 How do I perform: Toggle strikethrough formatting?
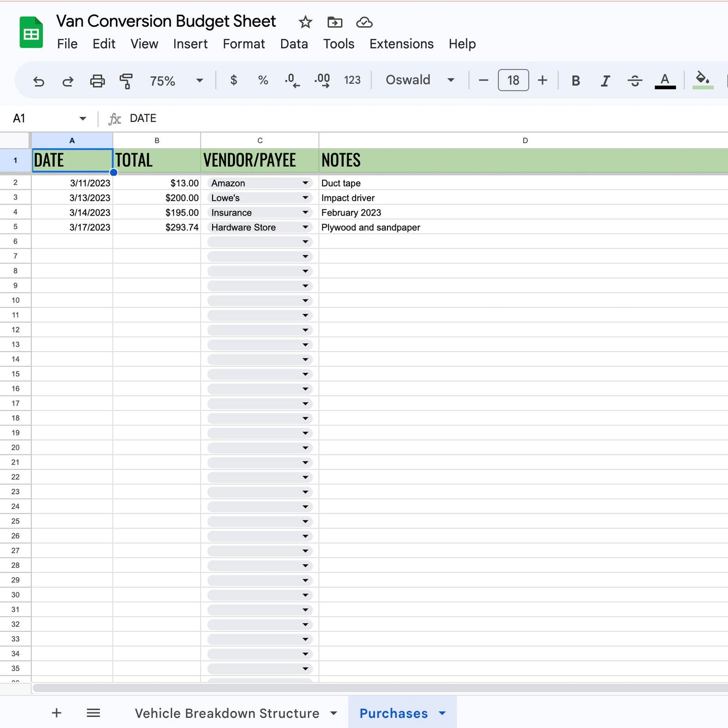point(635,81)
